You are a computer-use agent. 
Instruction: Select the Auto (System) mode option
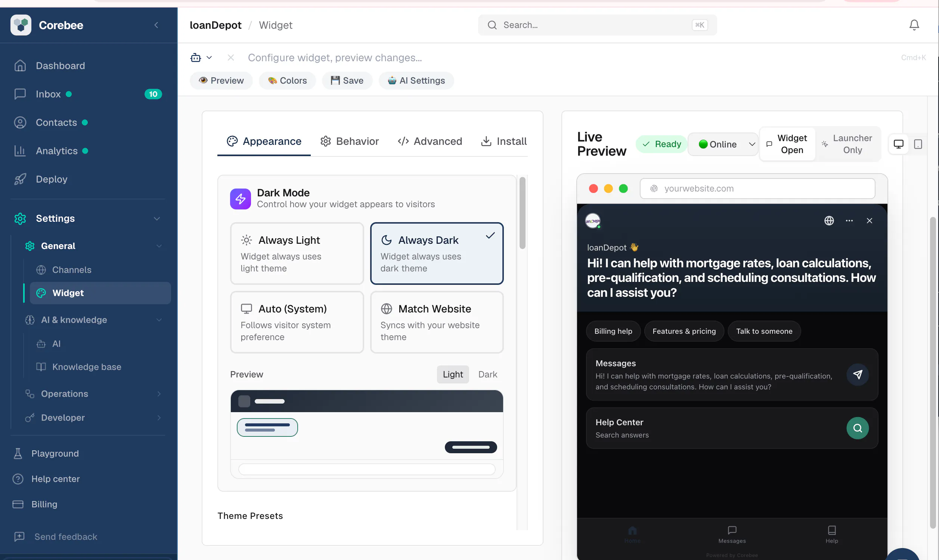tap(297, 322)
